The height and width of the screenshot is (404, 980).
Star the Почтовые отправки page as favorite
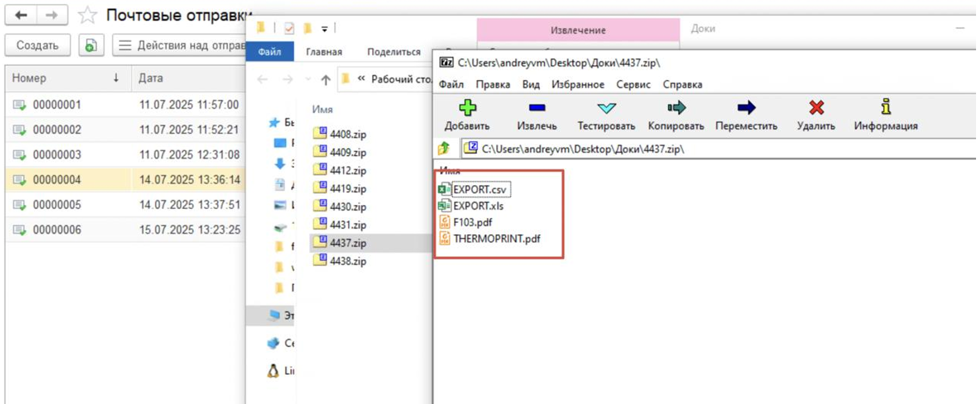click(87, 15)
